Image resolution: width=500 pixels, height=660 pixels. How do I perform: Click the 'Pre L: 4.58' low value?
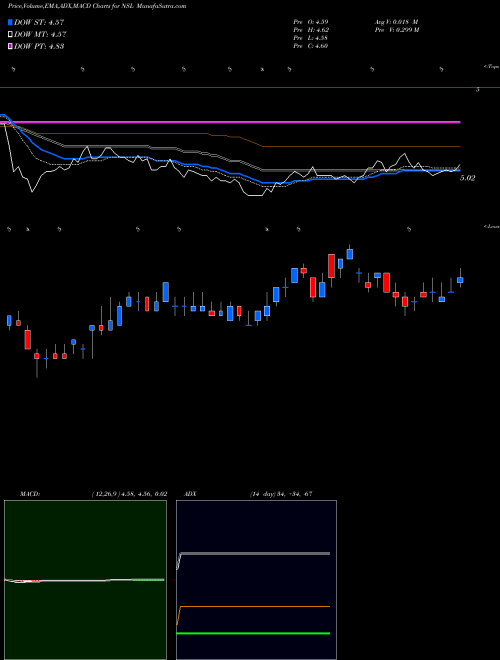click(311, 38)
